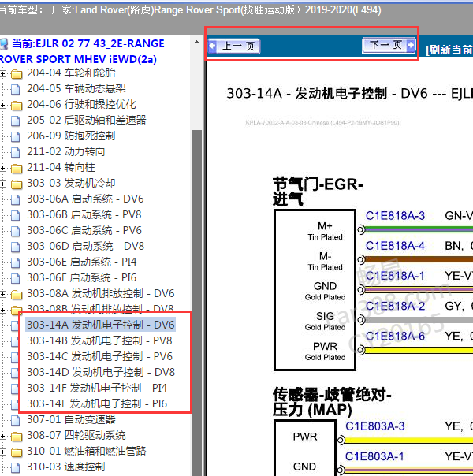Expand the 303-08A 发动机排放控制 DV6 folder

coord(2,294)
